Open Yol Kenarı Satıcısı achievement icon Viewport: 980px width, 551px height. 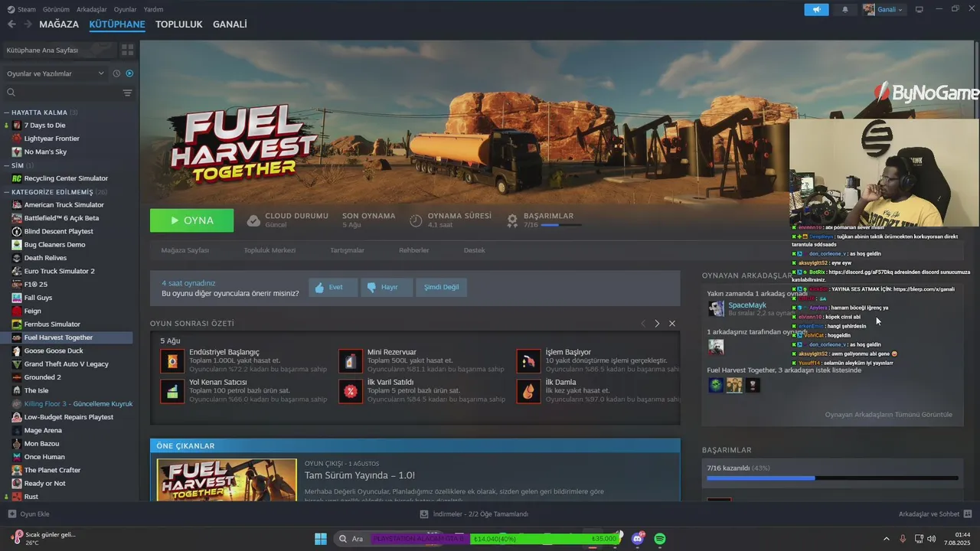pos(172,391)
